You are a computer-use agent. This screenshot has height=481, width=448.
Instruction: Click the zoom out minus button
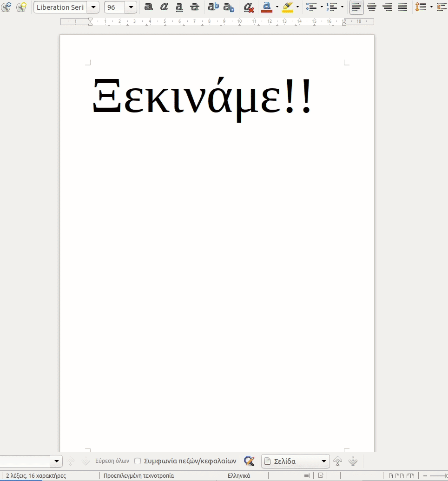425,476
